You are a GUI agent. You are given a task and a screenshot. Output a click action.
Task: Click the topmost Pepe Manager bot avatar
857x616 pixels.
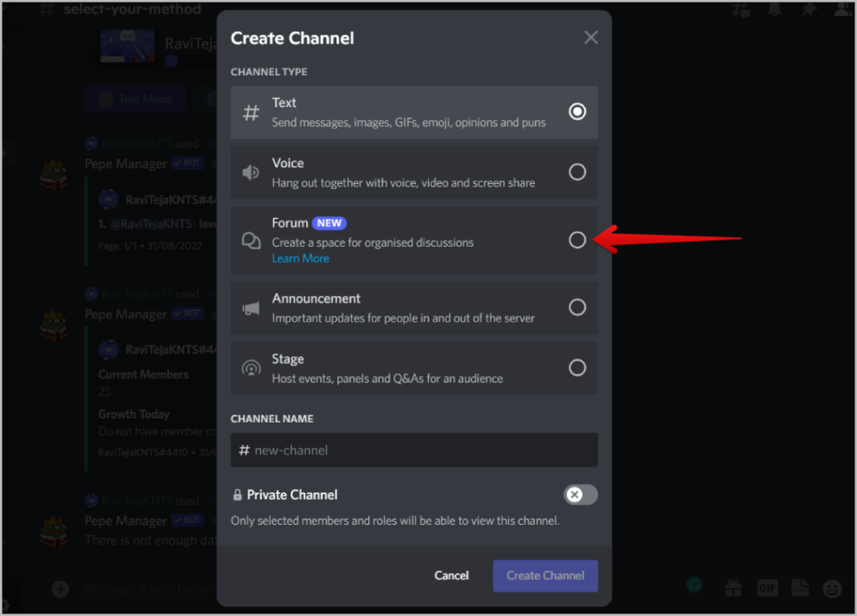click(54, 176)
